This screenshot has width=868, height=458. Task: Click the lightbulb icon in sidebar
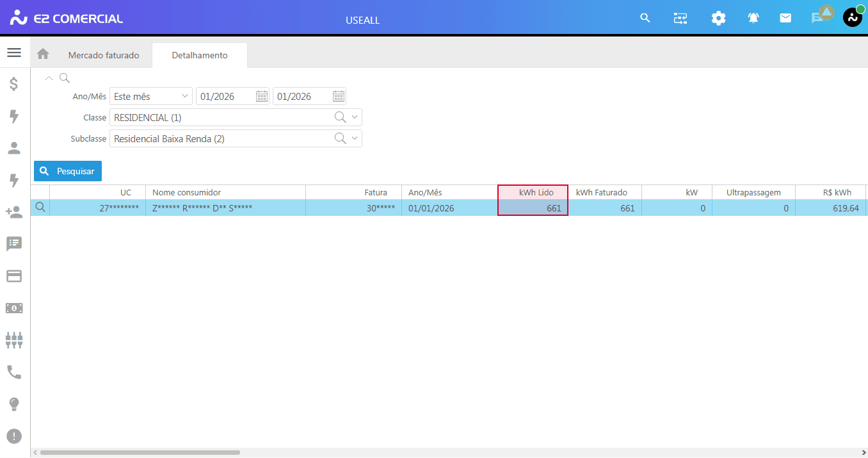(x=14, y=404)
